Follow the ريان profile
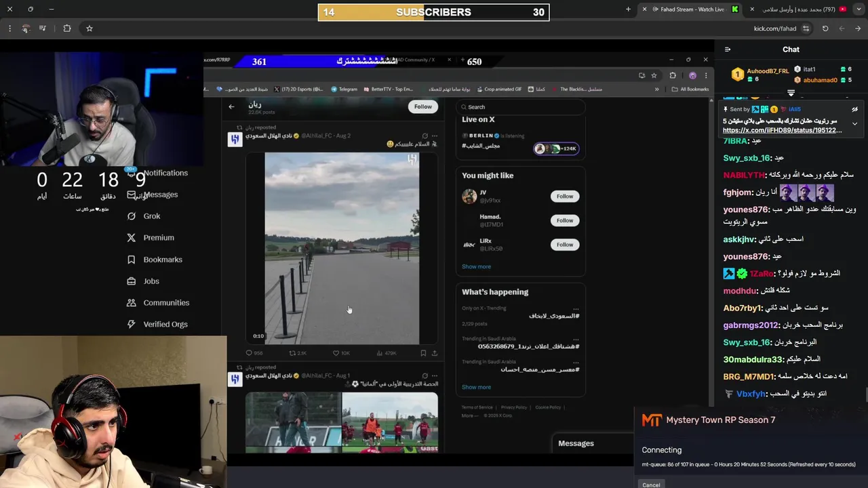The width and height of the screenshot is (868, 488). tap(422, 106)
